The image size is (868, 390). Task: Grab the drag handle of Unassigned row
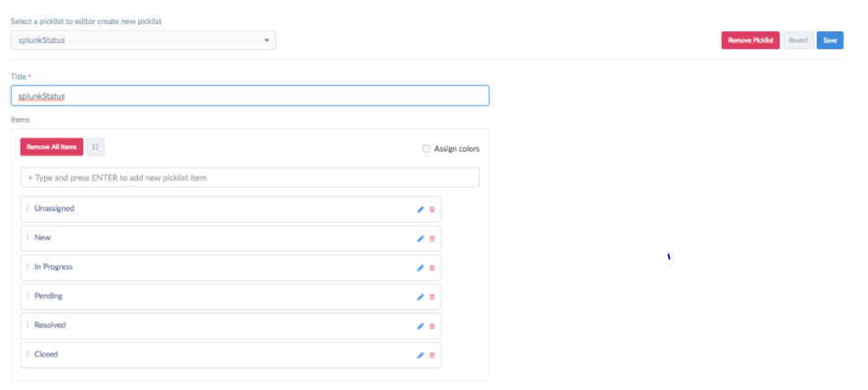(x=27, y=209)
